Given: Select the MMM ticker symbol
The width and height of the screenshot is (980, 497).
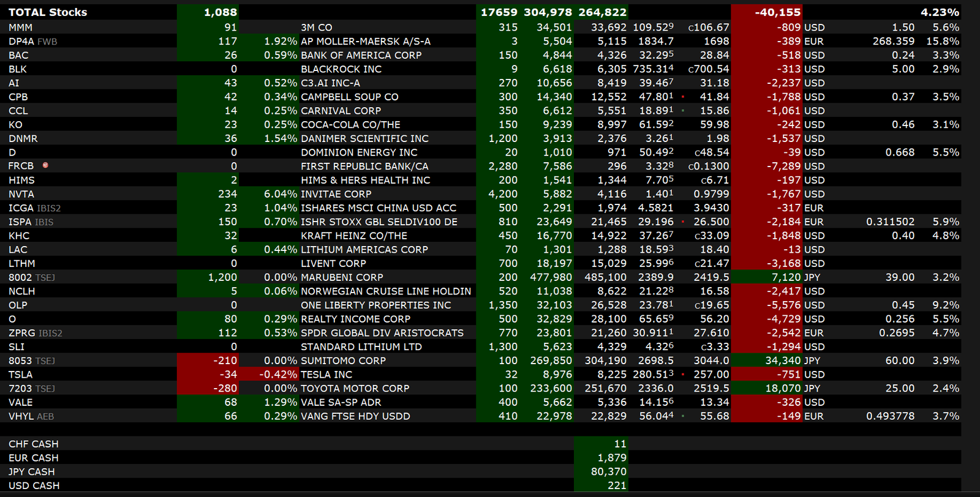Looking at the screenshot, I should coord(20,28).
